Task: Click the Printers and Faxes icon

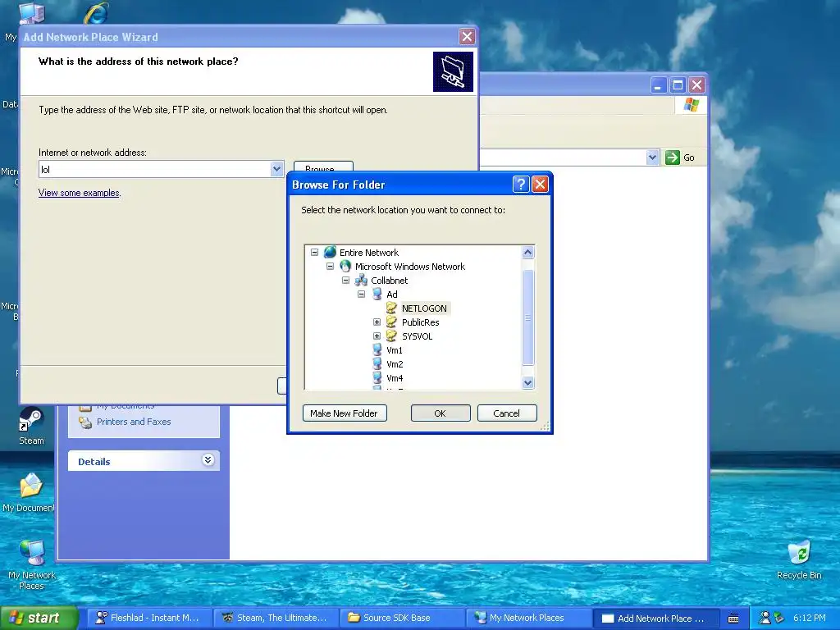Action: coord(85,422)
